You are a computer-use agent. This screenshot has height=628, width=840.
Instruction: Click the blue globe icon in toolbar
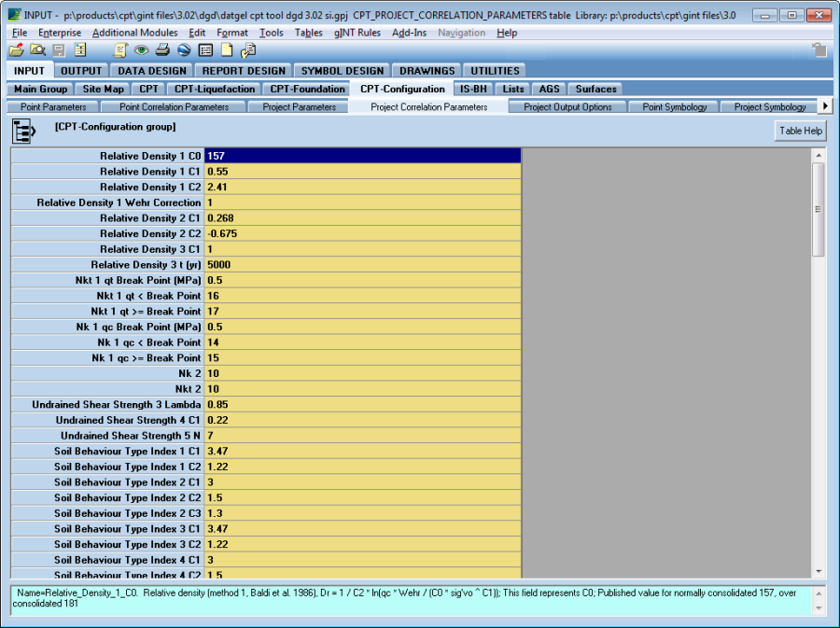pos(184,50)
